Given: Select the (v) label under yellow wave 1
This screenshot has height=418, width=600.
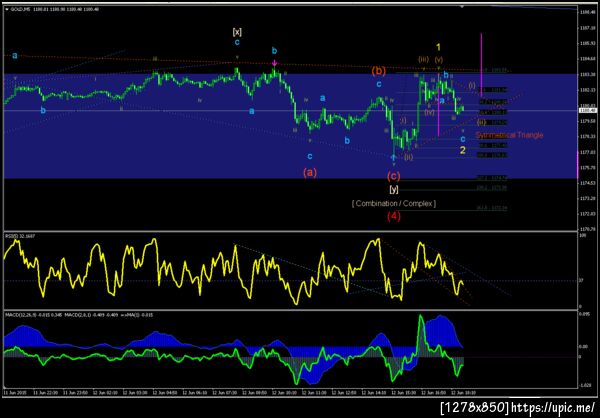Looking at the screenshot, I should click(x=439, y=59).
